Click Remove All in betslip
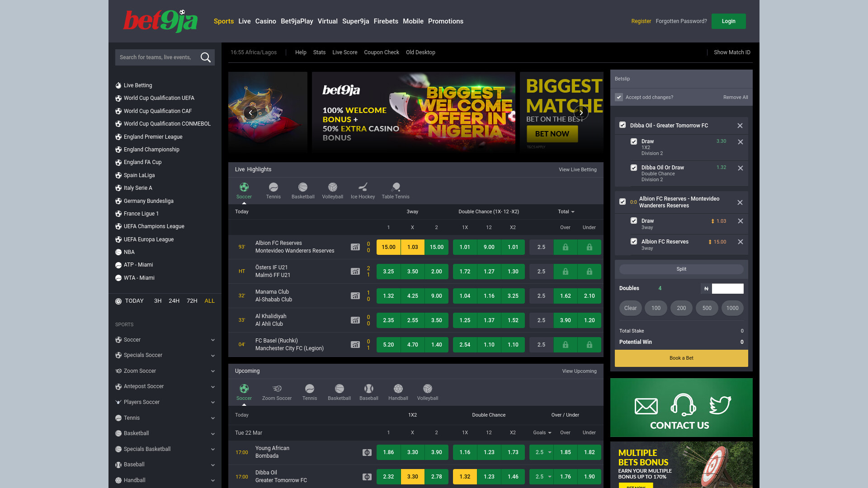 (x=736, y=97)
